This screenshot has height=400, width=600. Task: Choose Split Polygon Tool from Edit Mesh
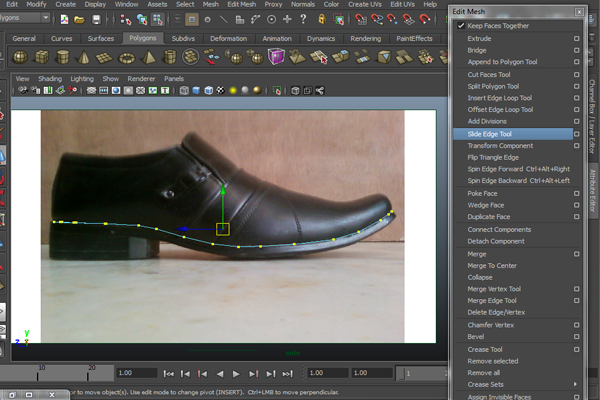(493, 87)
